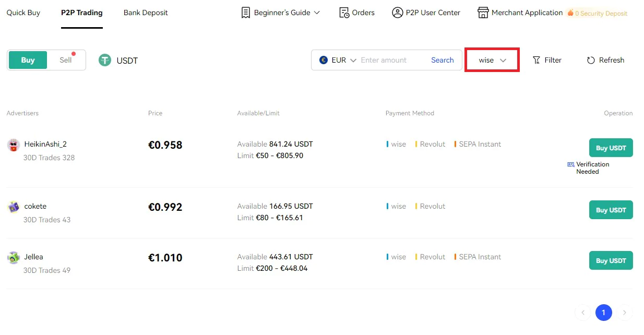Click the P2P User Center profile icon
The height and width of the screenshot is (335, 644).
coord(398,13)
